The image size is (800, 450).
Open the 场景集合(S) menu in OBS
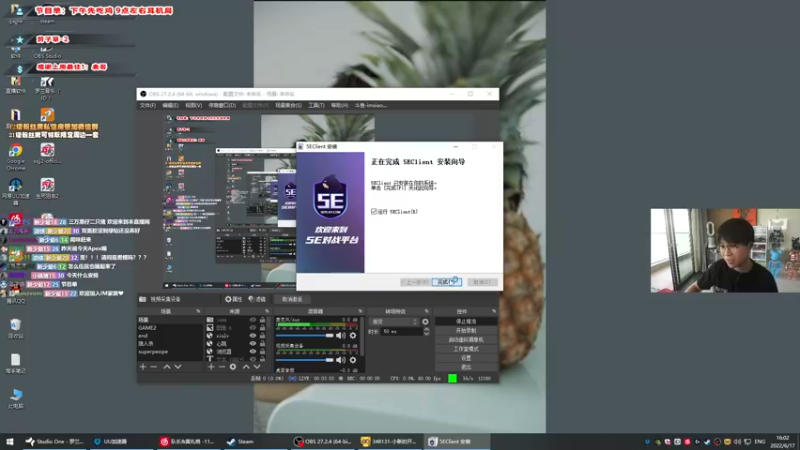coord(288,106)
